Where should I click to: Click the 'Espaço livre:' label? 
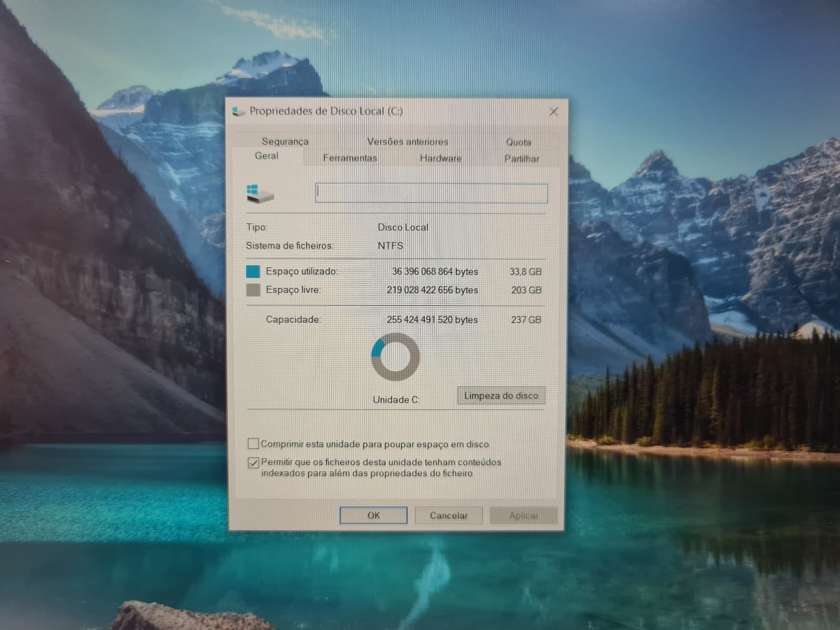coord(293,290)
